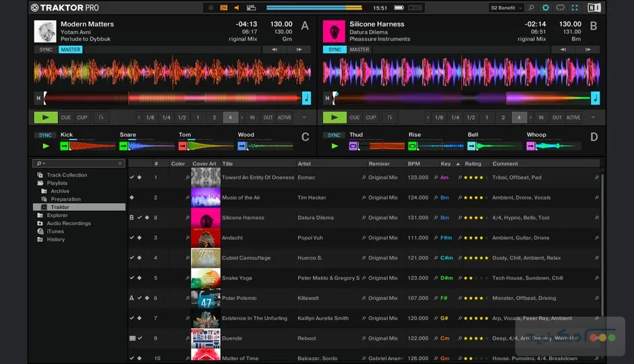This screenshot has height=364, width=634.
Task: Trigger the Kick sample slot button
Action: (64, 146)
